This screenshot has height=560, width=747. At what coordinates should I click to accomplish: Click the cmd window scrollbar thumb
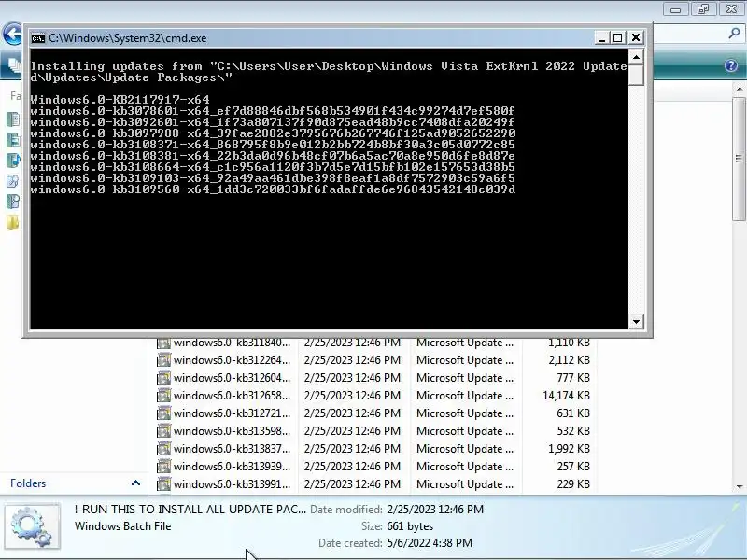(636, 76)
